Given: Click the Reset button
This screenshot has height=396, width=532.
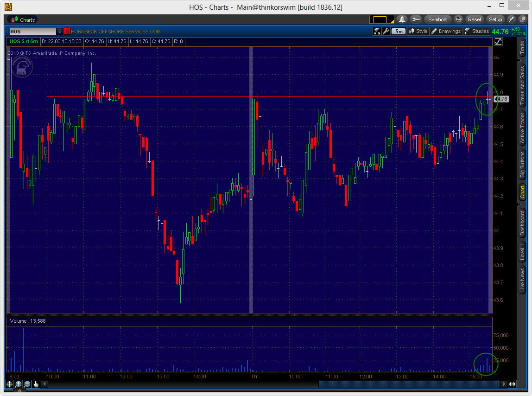Looking at the screenshot, I should pyautogui.click(x=475, y=19).
